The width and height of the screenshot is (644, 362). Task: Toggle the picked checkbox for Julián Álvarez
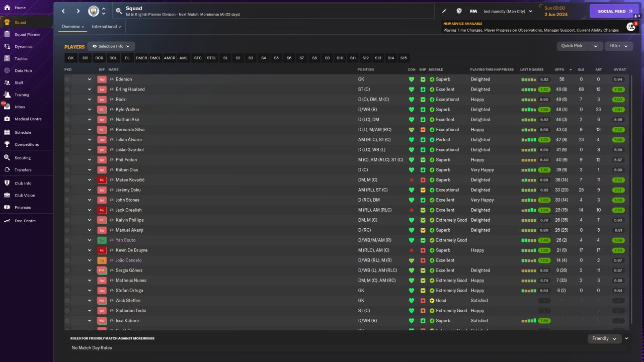pos(67,140)
